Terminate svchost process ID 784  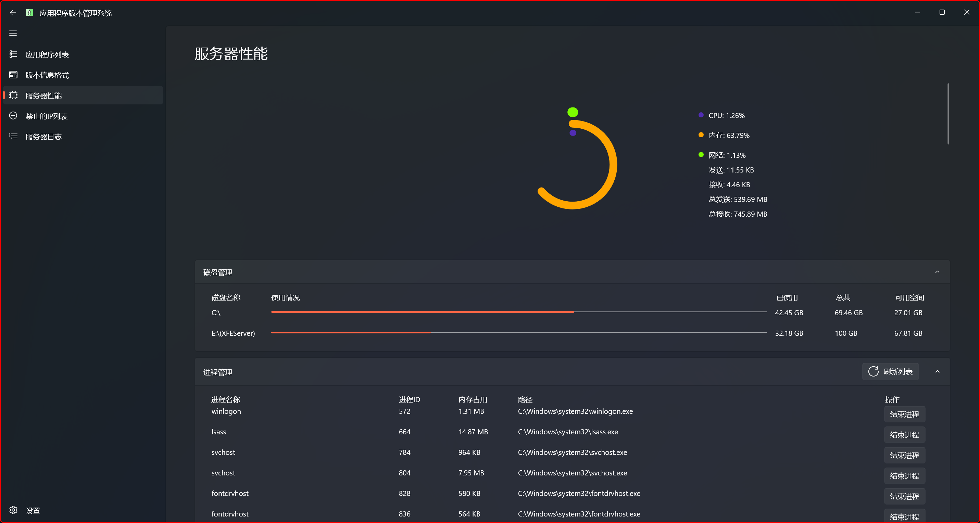click(x=904, y=455)
